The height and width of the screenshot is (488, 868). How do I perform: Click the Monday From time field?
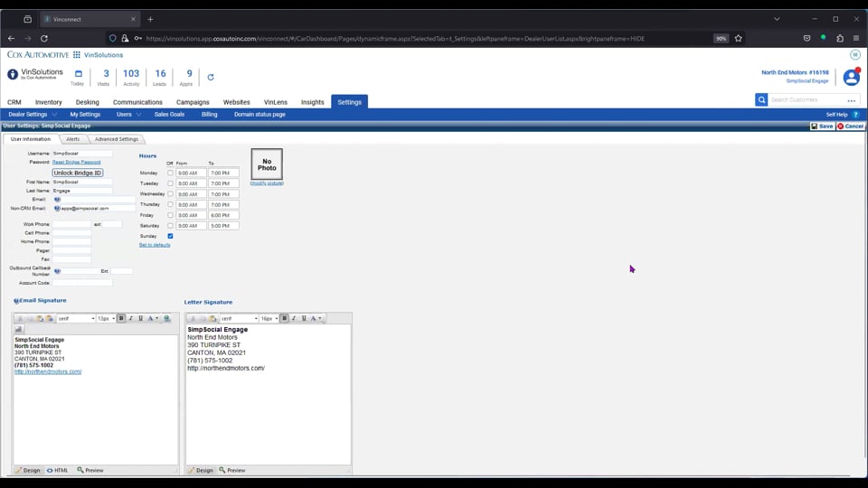(x=191, y=174)
